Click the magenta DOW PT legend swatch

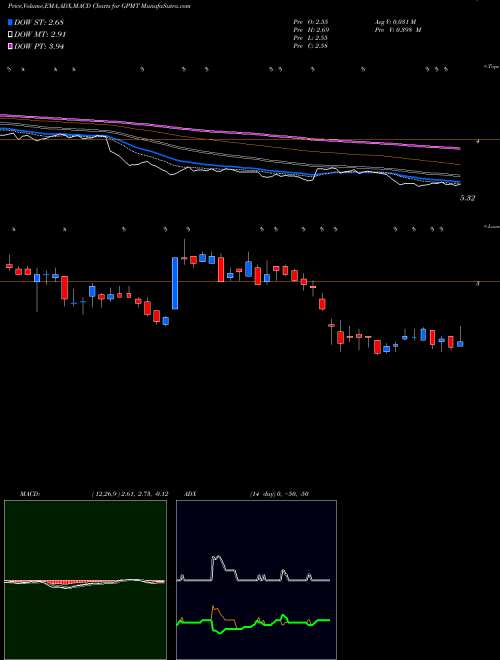click(x=11, y=46)
